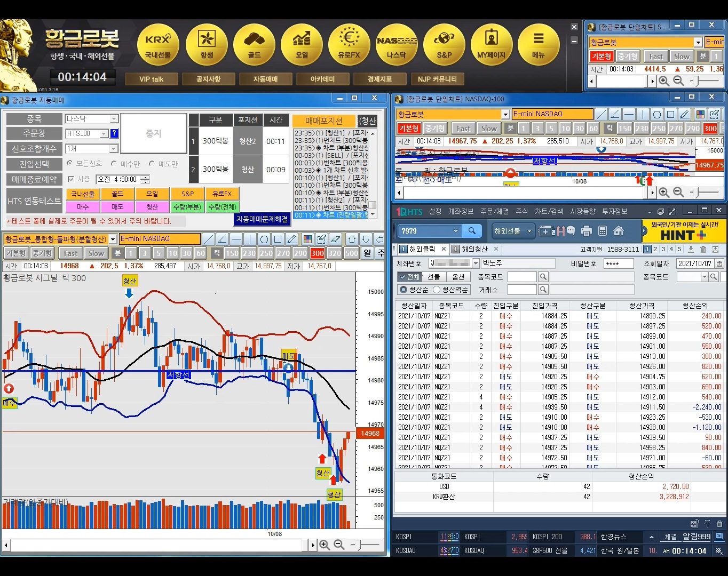Toggle the 사용 checkbox for 매매종료예약

coord(71,179)
